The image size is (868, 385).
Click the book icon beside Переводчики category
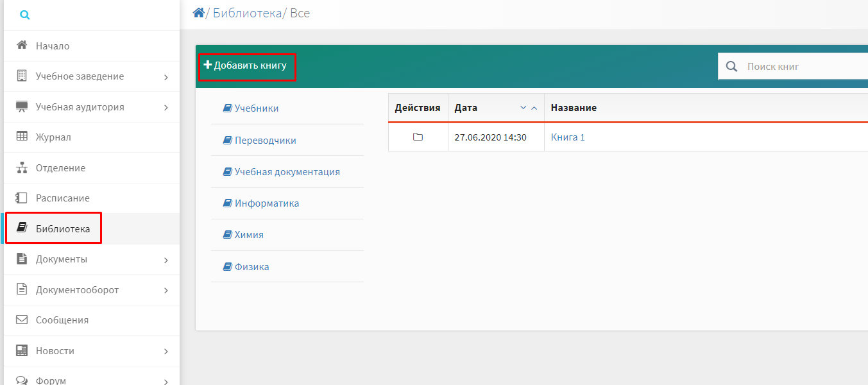pos(227,140)
